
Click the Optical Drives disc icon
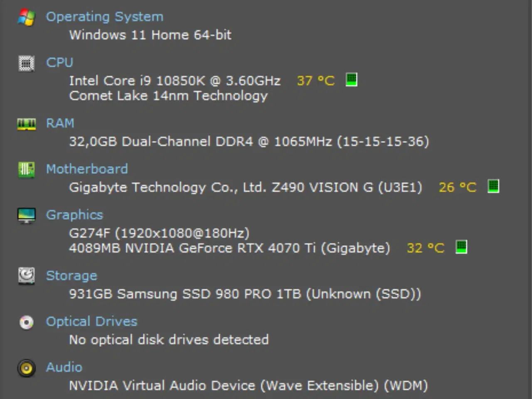point(27,322)
